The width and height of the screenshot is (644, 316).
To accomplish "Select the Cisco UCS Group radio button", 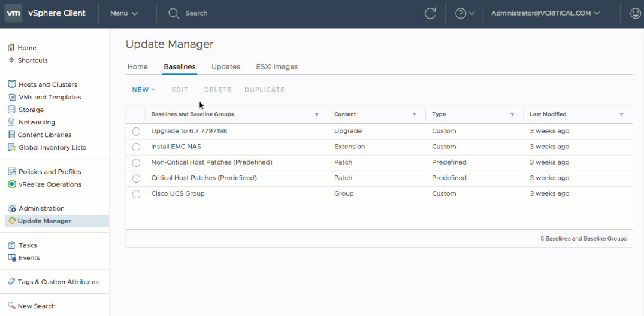I will (136, 194).
